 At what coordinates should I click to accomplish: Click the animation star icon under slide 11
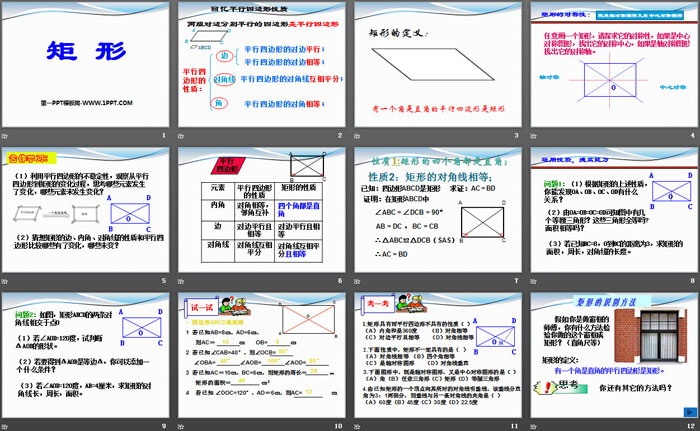pos(357,427)
